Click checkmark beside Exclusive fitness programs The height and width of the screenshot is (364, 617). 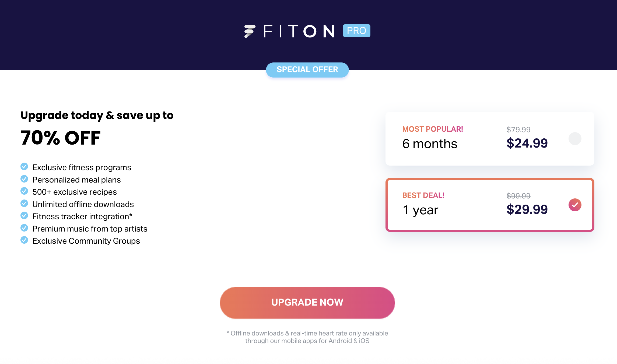tap(24, 167)
